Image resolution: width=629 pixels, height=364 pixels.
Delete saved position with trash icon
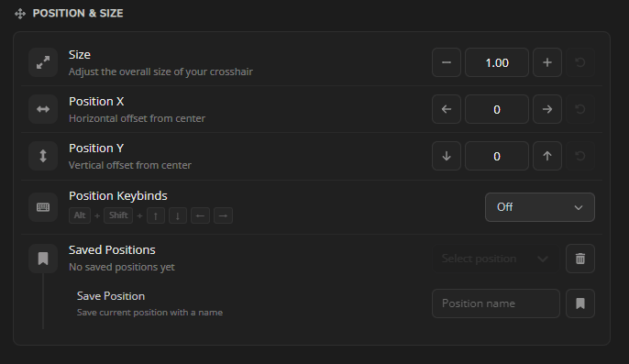pos(580,259)
